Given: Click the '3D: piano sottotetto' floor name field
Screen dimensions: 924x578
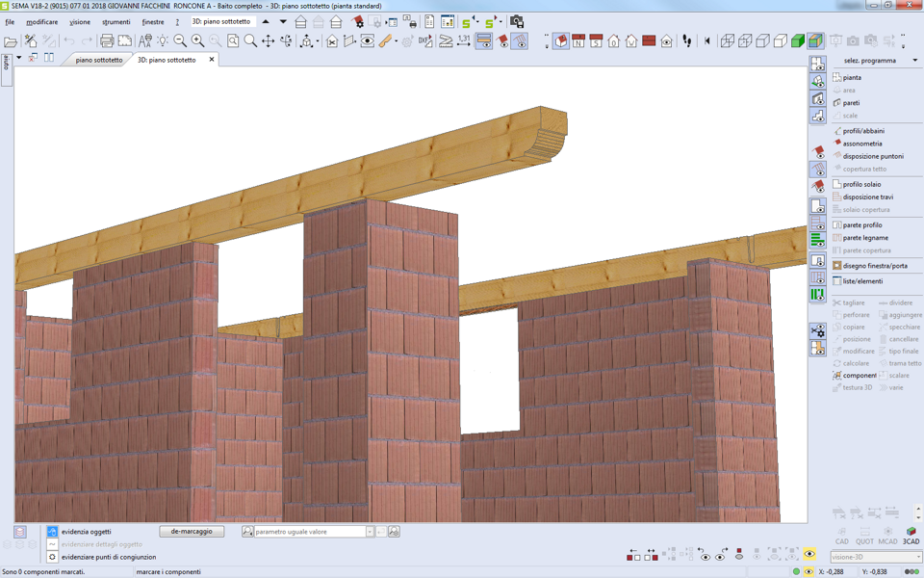Looking at the screenshot, I should 221,21.
